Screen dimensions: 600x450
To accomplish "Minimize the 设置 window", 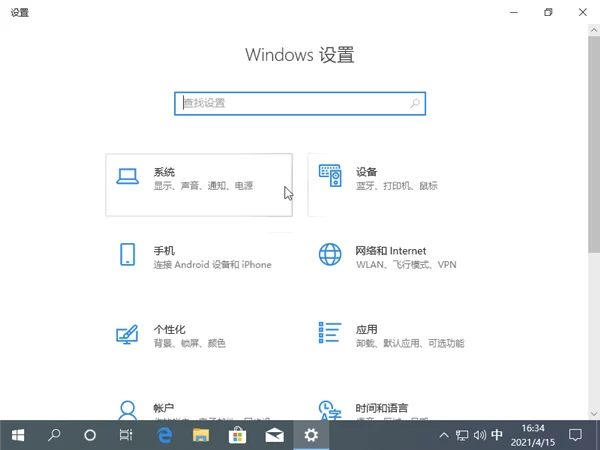I will pyautogui.click(x=514, y=12).
